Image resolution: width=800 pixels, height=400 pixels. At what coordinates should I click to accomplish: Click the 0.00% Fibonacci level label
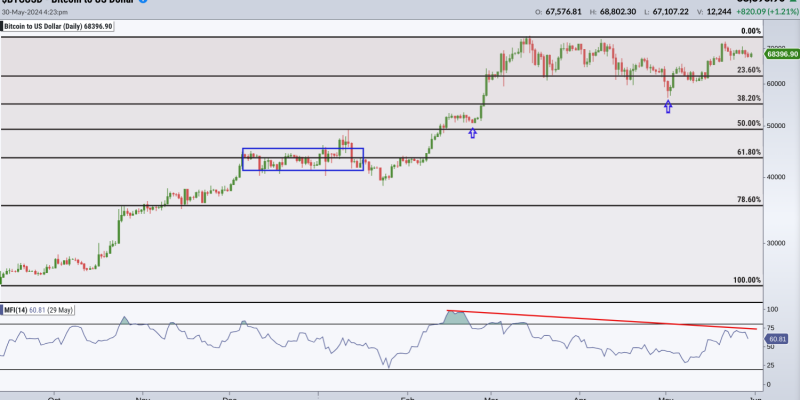[751, 31]
